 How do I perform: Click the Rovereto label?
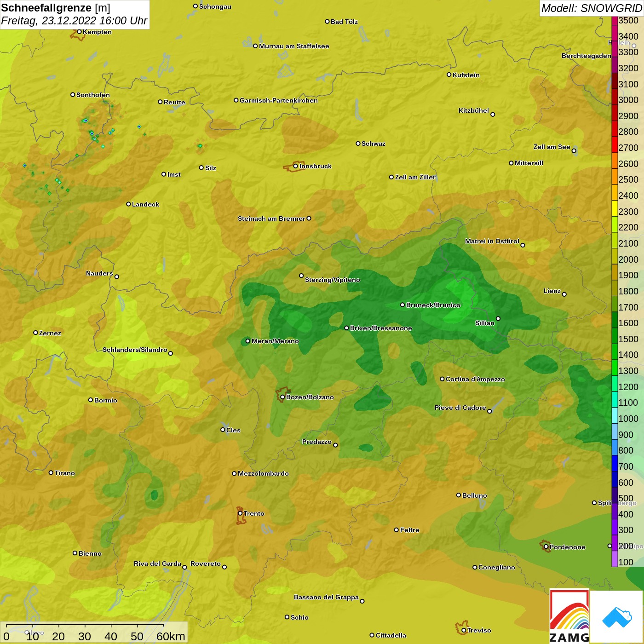click(206, 563)
